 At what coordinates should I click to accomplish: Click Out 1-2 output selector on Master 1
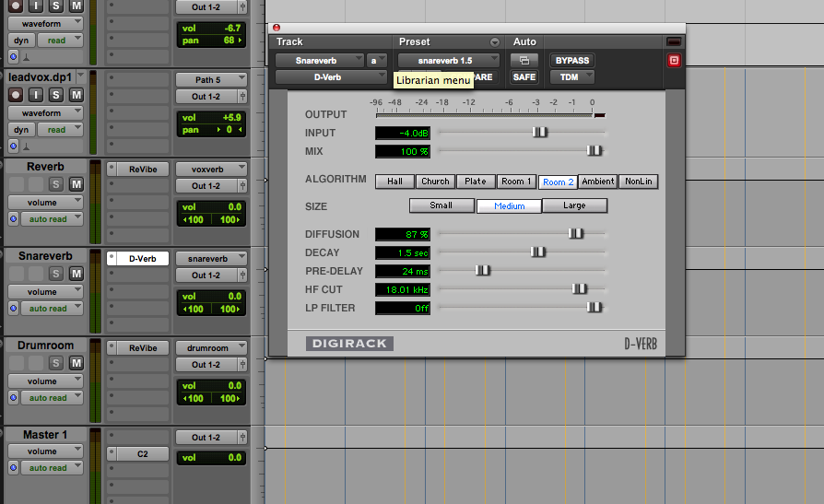coord(206,438)
